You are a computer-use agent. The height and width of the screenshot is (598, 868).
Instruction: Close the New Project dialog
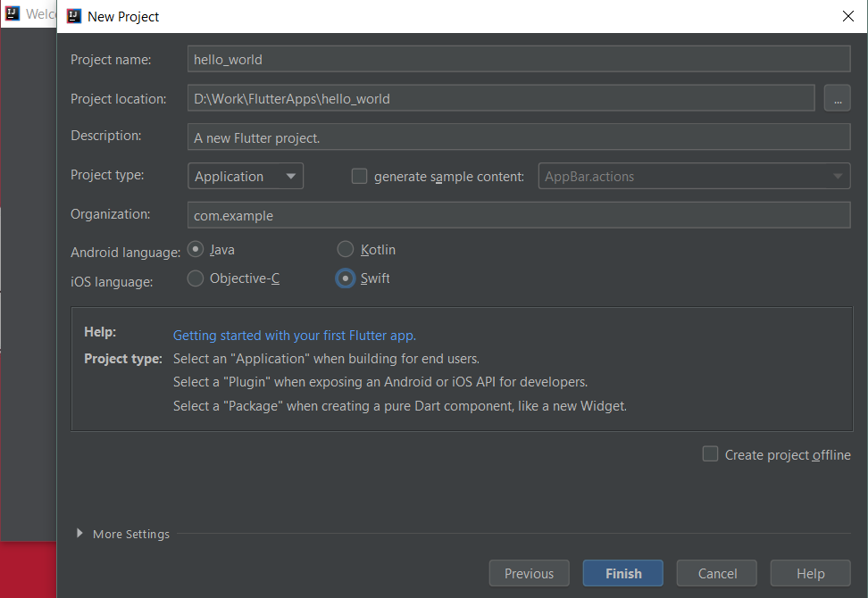[847, 16]
